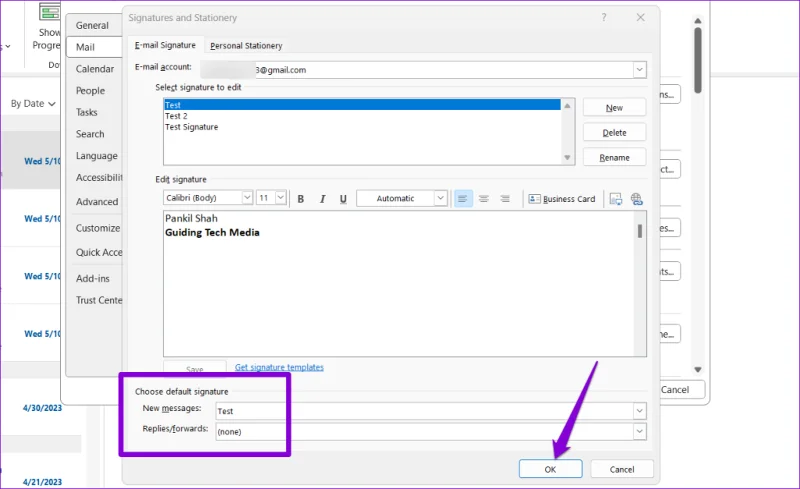The image size is (800, 489).
Task: Select the 4/30/2023 message date
Action: 42,408
